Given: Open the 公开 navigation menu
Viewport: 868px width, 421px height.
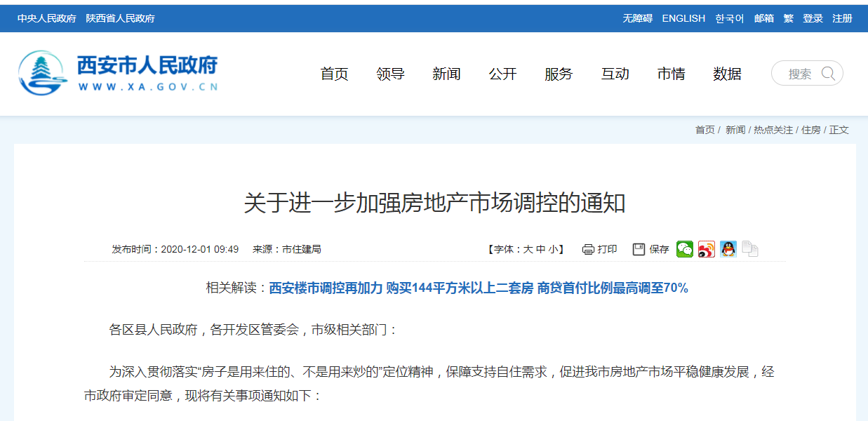Looking at the screenshot, I should click(x=502, y=74).
